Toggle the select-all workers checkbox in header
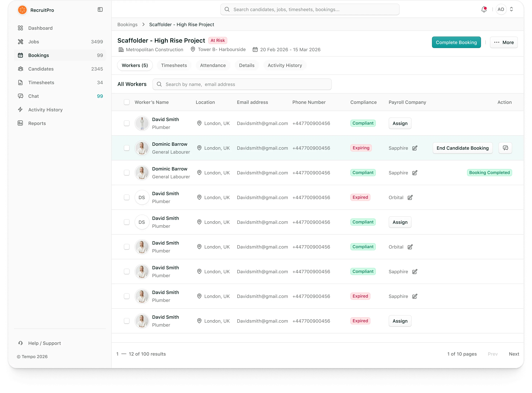 127,102
